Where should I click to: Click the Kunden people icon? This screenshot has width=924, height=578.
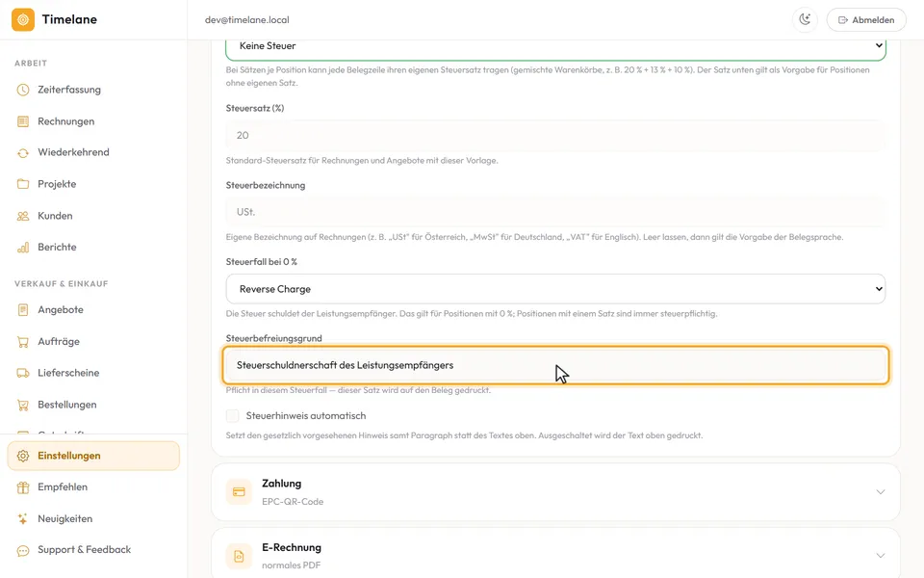tap(23, 216)
